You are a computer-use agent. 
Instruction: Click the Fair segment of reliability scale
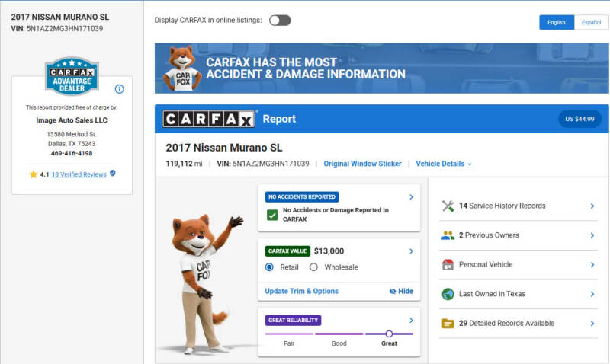point(289,334)
